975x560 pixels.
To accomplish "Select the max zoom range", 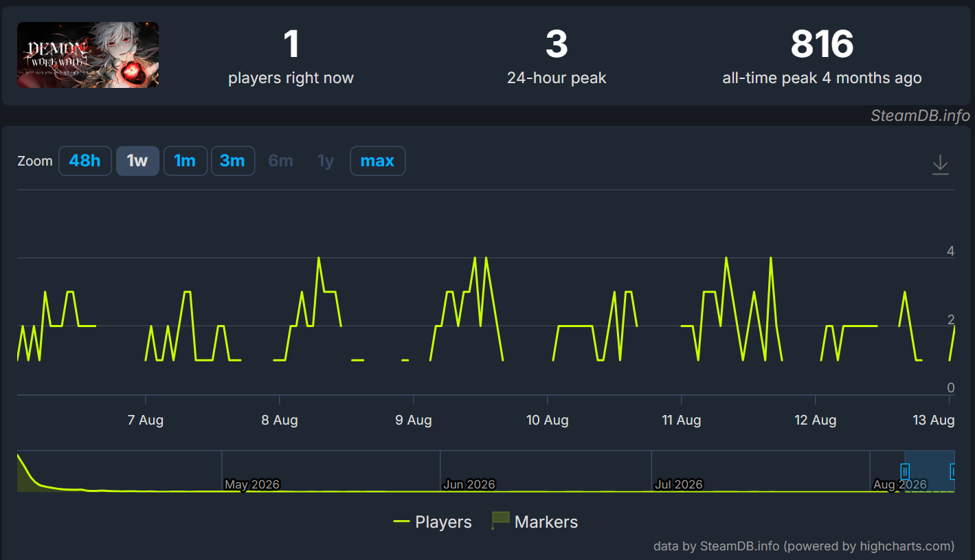I will (377, 161).
